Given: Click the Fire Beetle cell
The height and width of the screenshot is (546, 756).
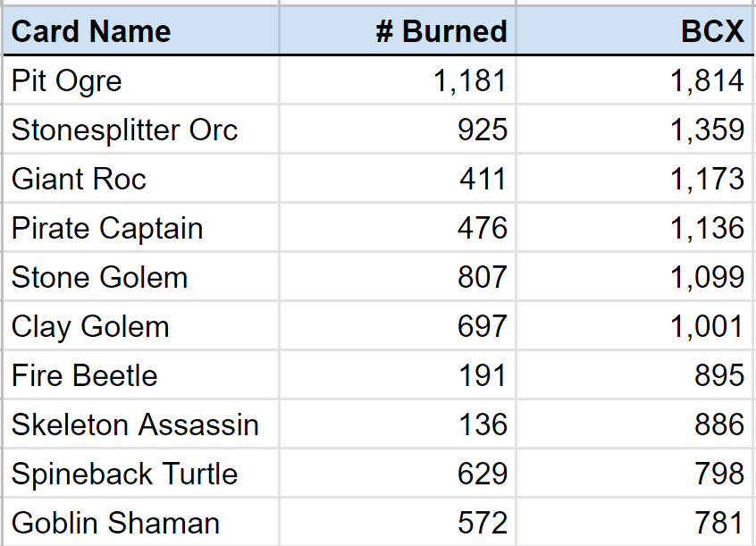Looking at the screenshot, I should click(85, 376).
